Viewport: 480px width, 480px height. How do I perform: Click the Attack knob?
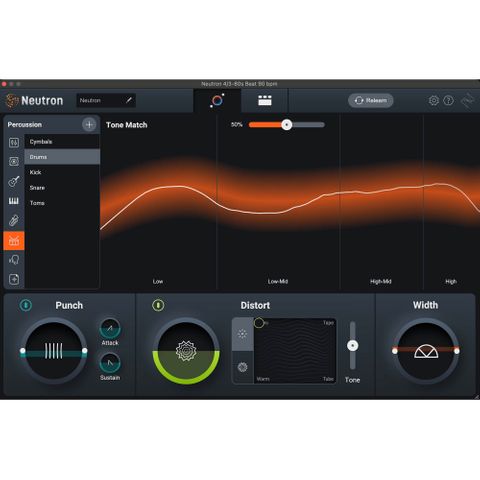click(x=110, y=329)
